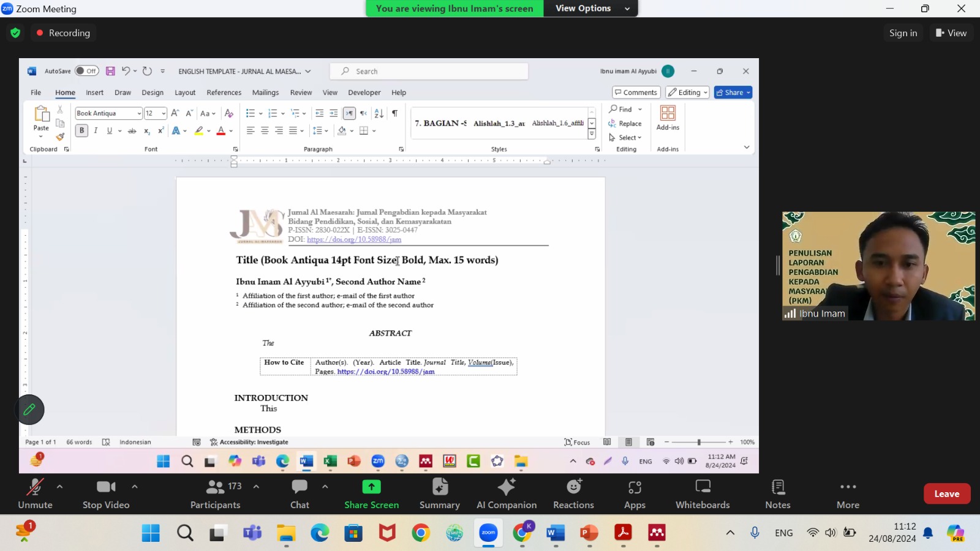
Task: Open the meeting Summary
Action: point(439,493)
